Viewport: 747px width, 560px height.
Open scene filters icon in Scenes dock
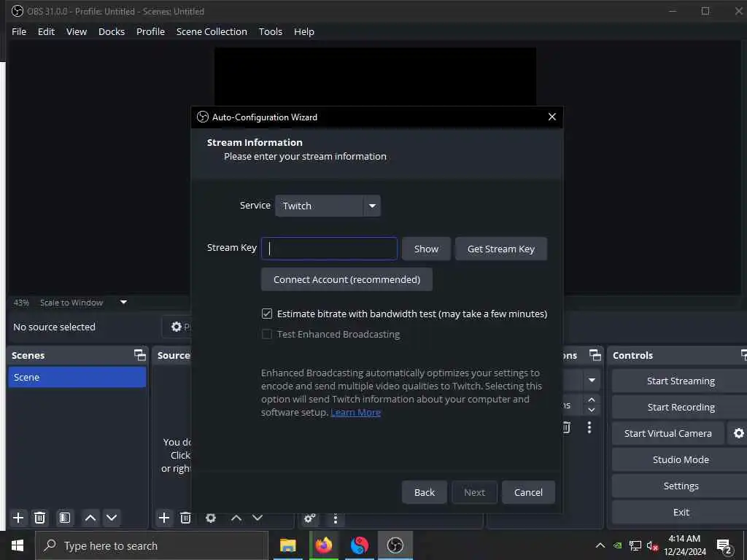[65, 518]
